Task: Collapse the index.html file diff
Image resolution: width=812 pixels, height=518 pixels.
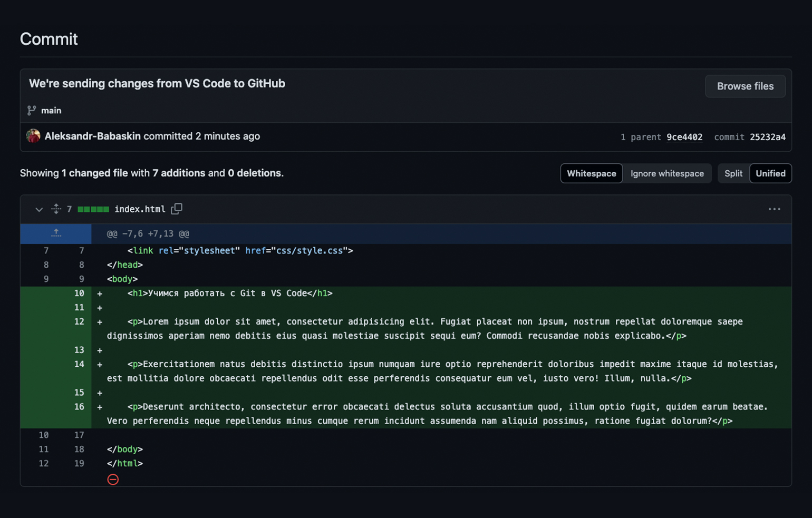Action: click(x=38, y=209)
